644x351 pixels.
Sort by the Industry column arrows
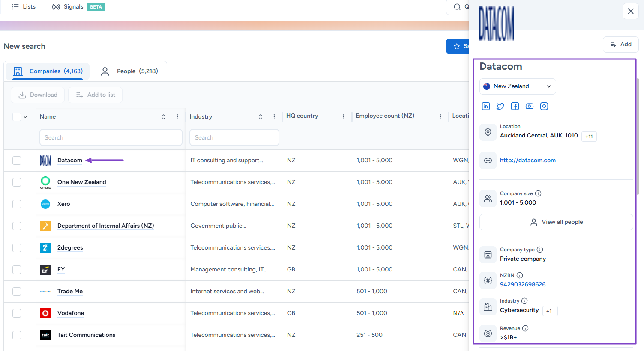261,117
